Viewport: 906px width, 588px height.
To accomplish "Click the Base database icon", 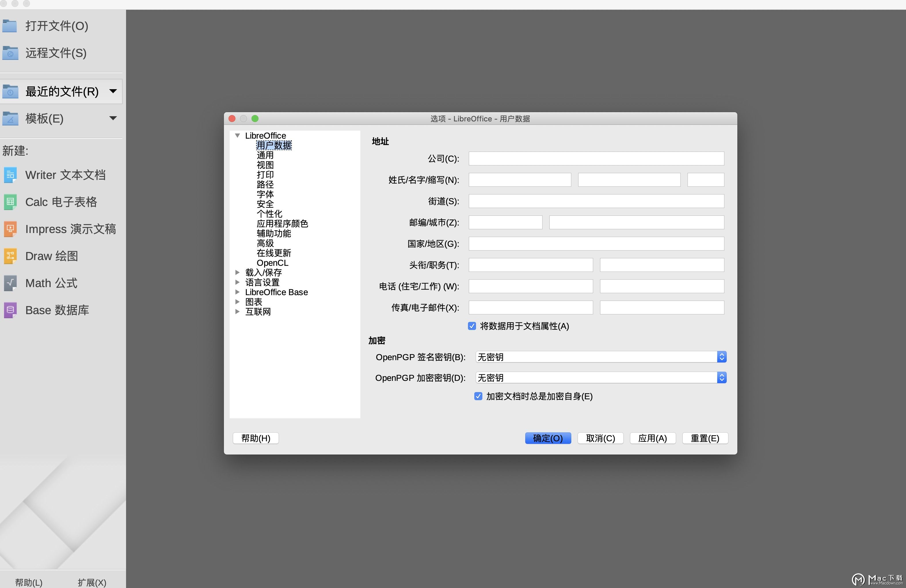I will click(x=10, y=310).
